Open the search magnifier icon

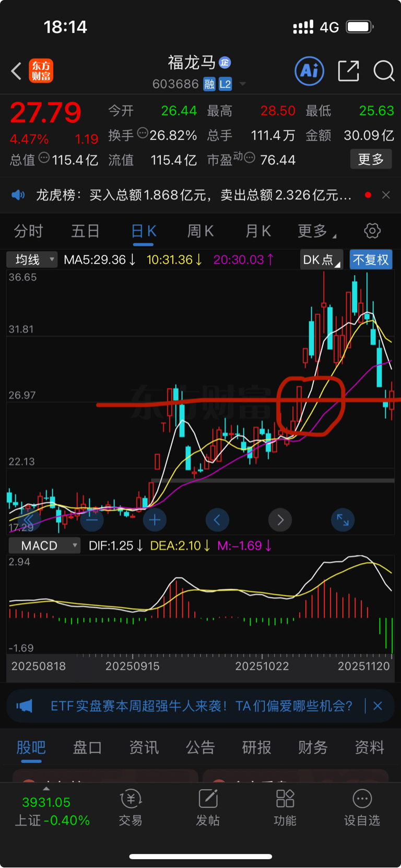[x=384, y=70]
